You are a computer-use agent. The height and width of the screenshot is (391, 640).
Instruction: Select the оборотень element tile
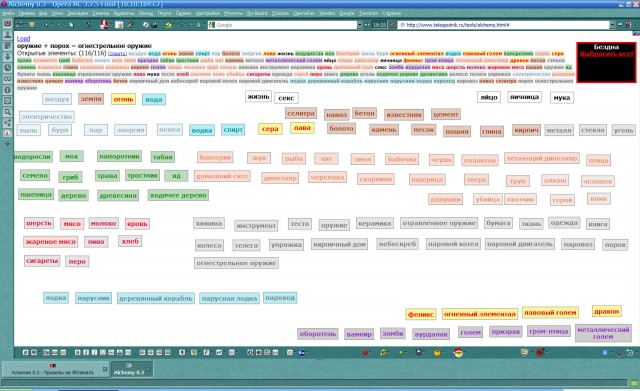318,333
